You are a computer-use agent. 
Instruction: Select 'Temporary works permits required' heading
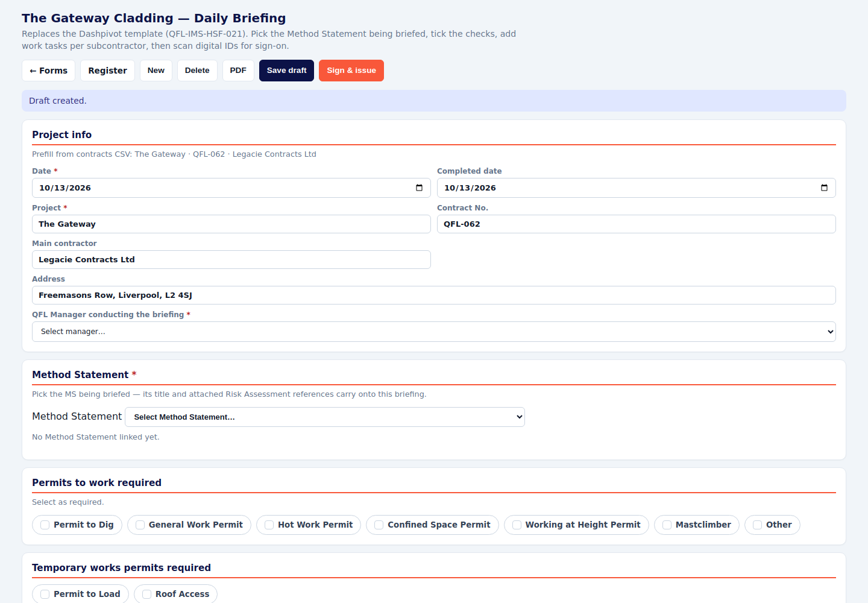pos(122,567)
